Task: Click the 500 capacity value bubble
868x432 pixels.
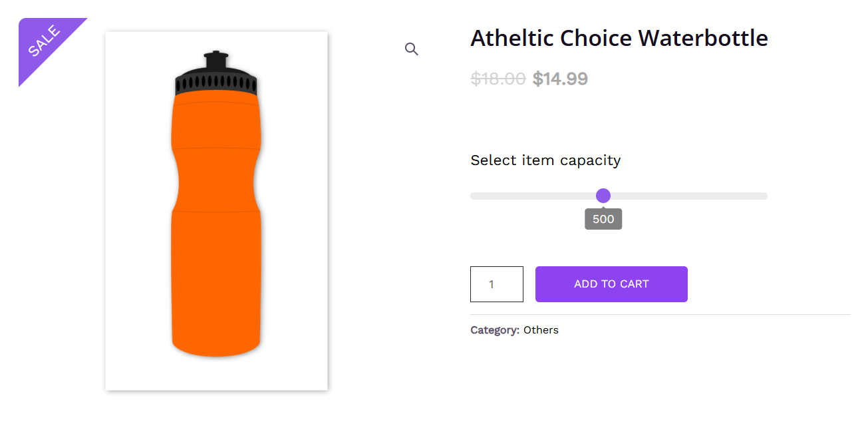Action: click(x=603, y=218)
